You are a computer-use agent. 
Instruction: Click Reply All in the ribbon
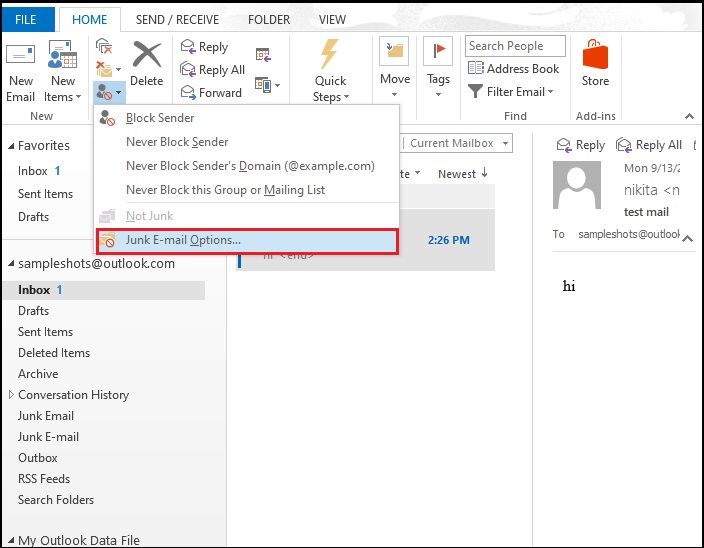coord(187,70)
